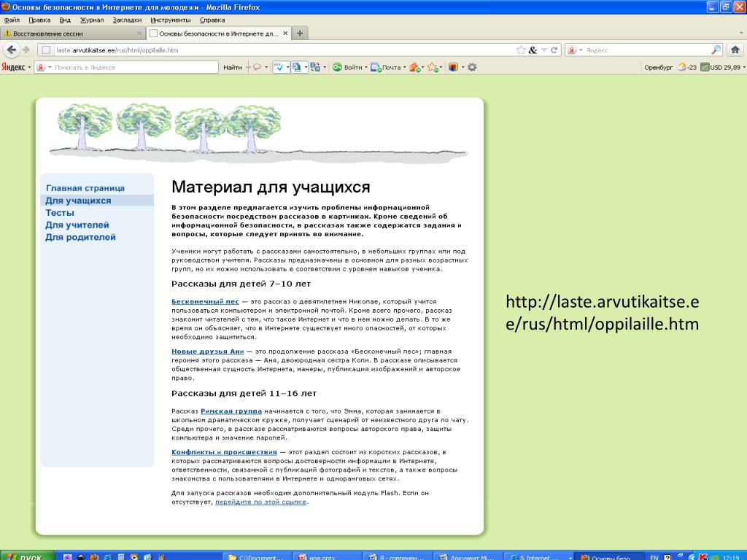Click the Kaspersky tray icon
The image size is (747, 560).
tap(703, 556)
